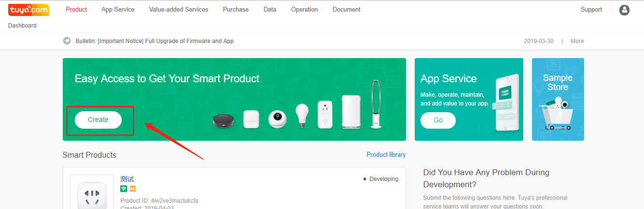Image resolution: width=644 pixels, height=209 pixels.
Task: Open the App Service menu
Action: [118, 10]
